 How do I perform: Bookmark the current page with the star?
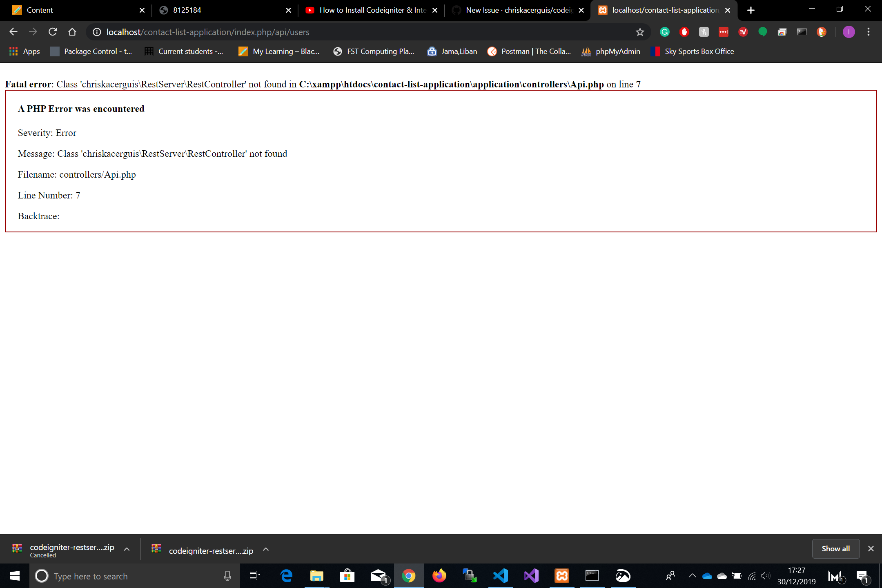pyautogui.click(x=640, y=32)
